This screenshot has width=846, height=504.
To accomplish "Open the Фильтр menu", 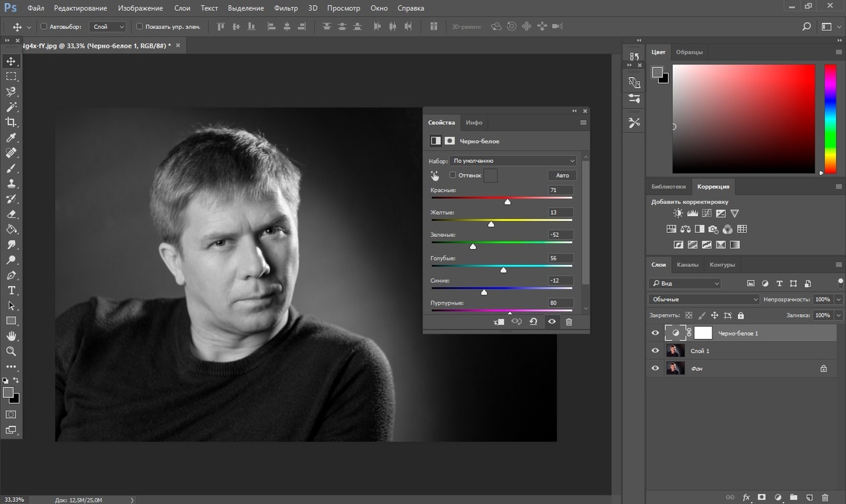I will tap(286, 8).
